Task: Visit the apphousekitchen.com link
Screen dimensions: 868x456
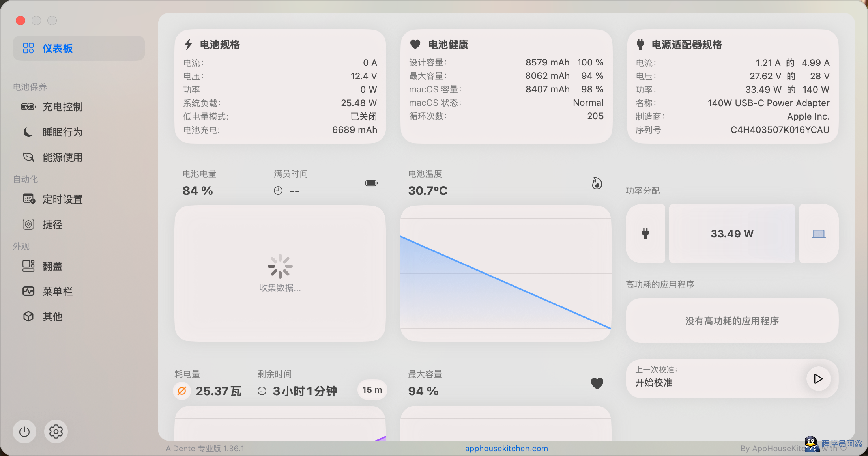Action: click(506, 449)
